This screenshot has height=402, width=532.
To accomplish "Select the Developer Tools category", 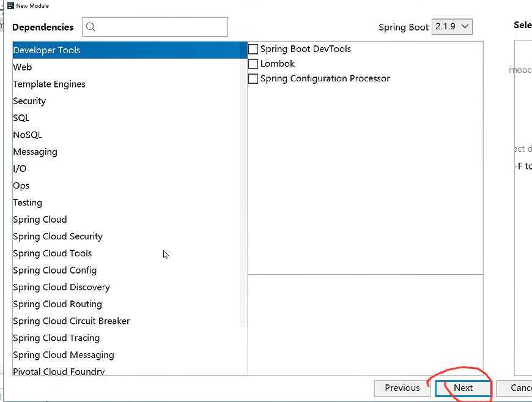I will tap(130, 50).
